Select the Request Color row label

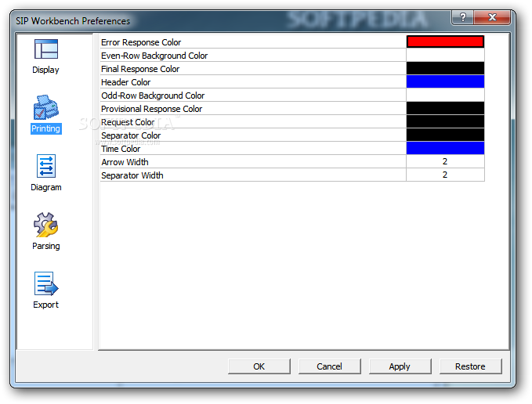(x=128, y=122)
